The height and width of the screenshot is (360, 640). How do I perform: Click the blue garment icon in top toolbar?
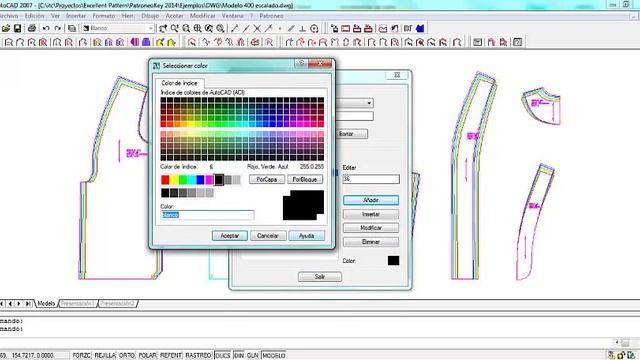click(x=420, y=28)
